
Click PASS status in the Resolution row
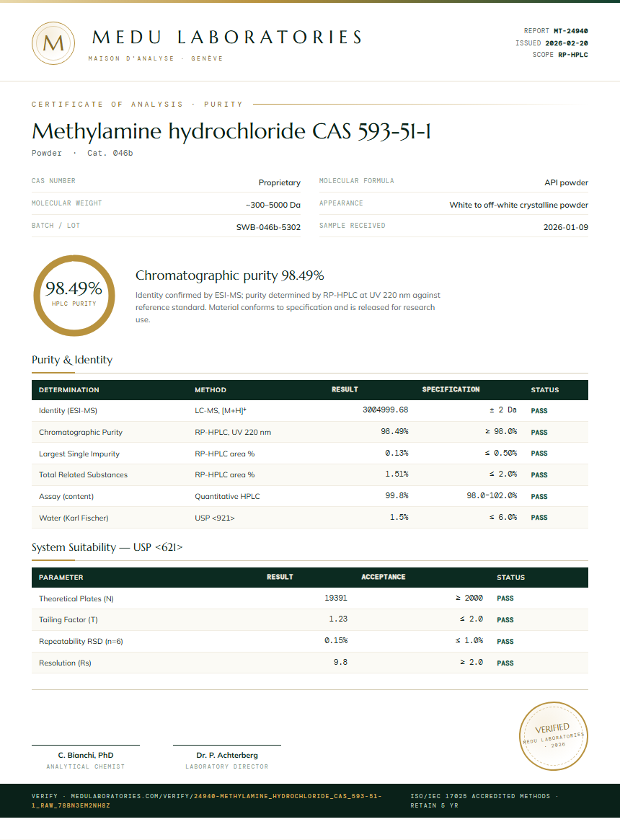point(505,663)
